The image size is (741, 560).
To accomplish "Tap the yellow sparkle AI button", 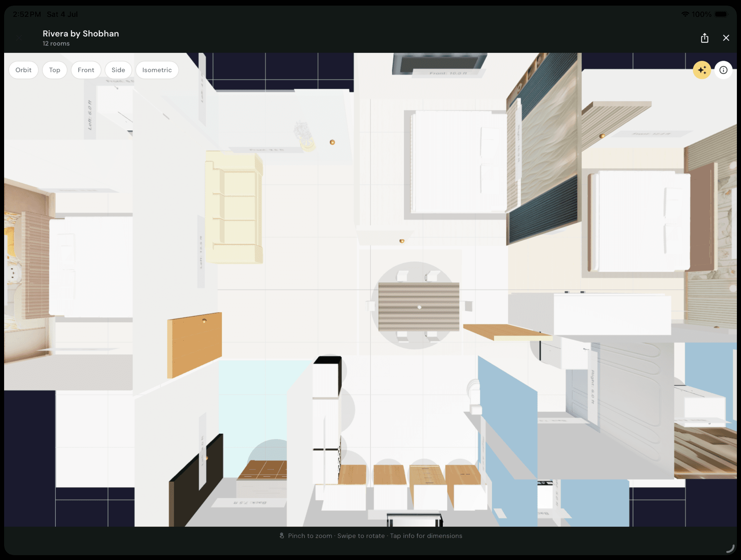I will 702,70.
